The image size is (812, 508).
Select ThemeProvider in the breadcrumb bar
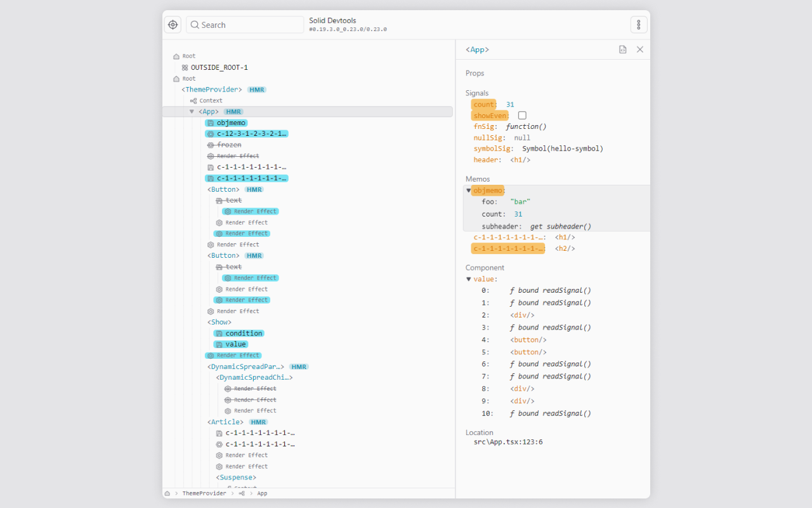click(204, 493)
